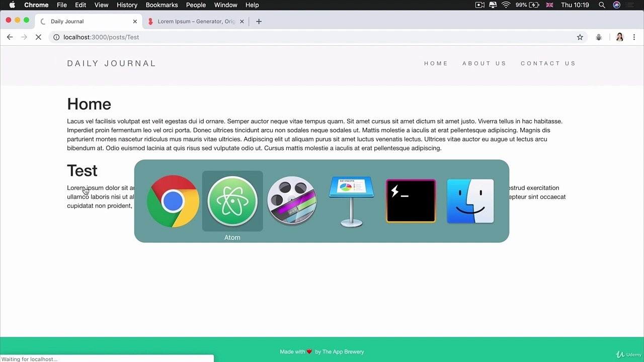This screenshot has width=644, height=362.
Task: Open the File menu
Action: 62,5
